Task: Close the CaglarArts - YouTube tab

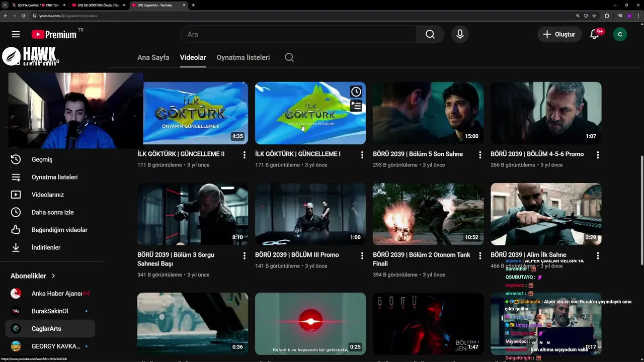Action: (x=184, y=5)
